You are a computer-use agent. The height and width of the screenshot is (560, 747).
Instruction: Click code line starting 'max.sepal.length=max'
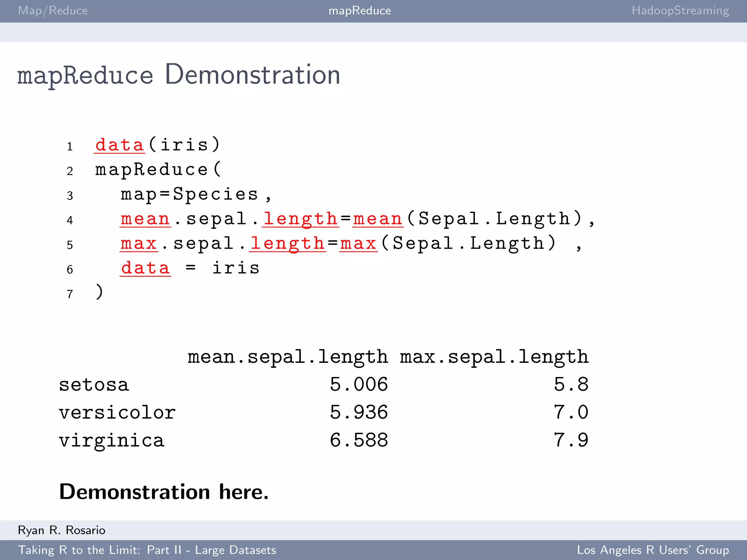351,243
